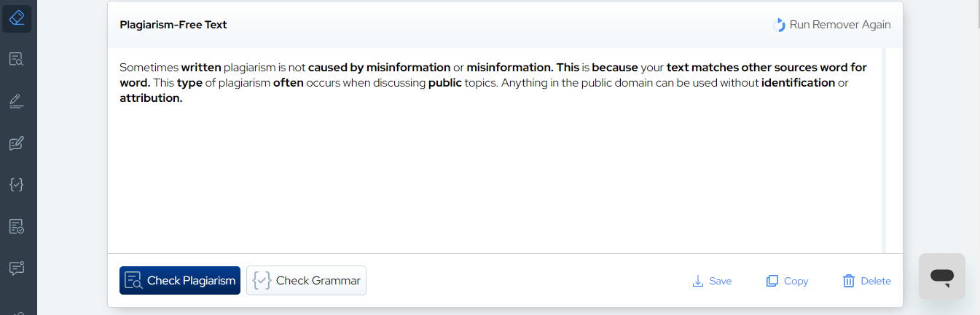Image resolution: width=980 pixels, height=315 pixels.
Task: Save the plagiarism-free text
Action: click(712, 281)
